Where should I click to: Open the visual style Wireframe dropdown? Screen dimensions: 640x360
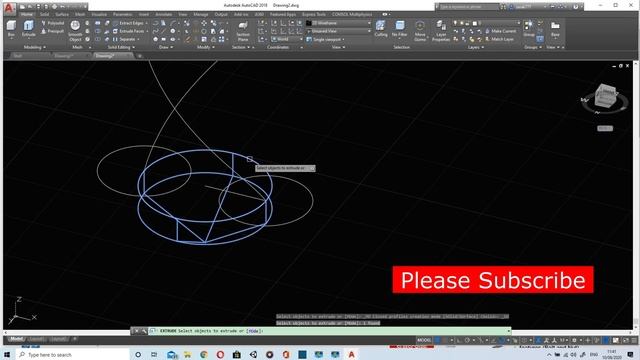click(x=339, y=23)
